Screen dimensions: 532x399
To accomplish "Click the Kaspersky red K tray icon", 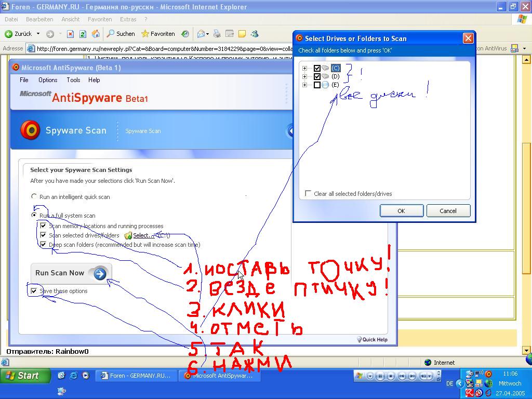I will (470, 393).
